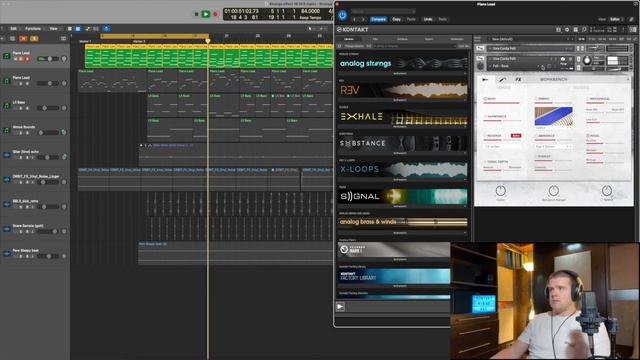Open the SIGNAL library banner
Image resolution: width=640 pixels, height=360 pixels.
pos(403,196)
